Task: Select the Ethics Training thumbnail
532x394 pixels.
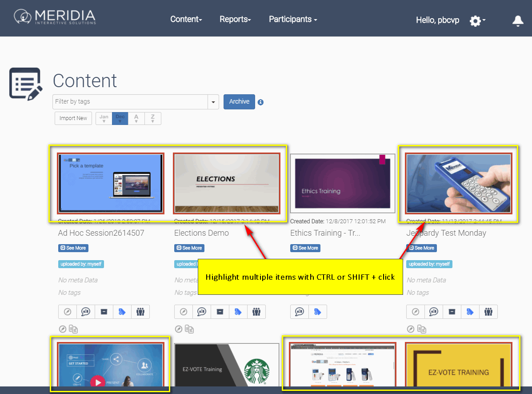Action: coord(342,183)
